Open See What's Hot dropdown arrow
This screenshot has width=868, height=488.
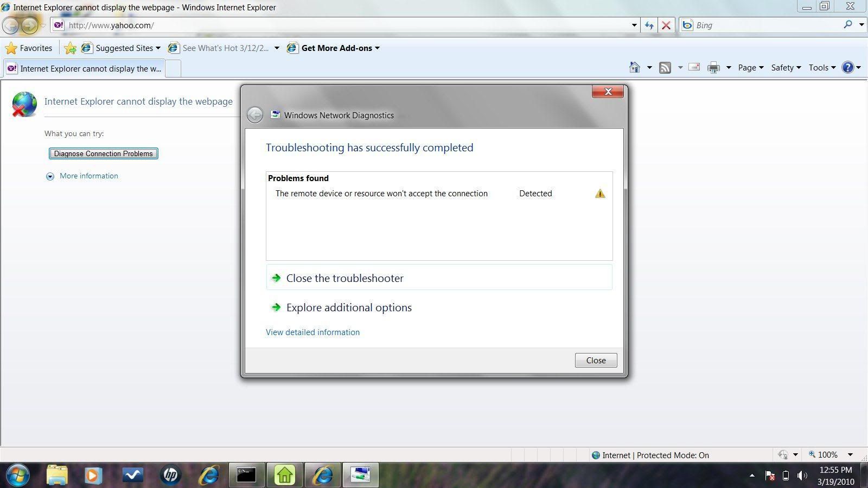tap(277, 48)
